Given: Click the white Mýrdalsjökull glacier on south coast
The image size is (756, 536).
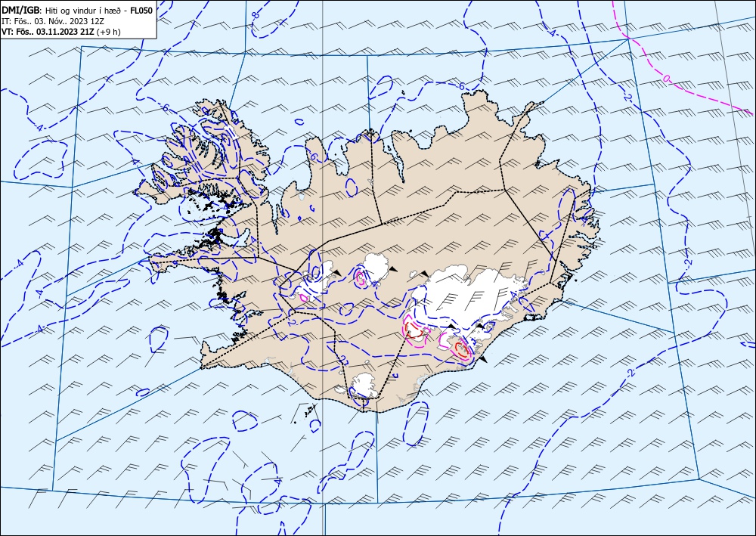Looking at the screenshot, I should pos(364,385).
